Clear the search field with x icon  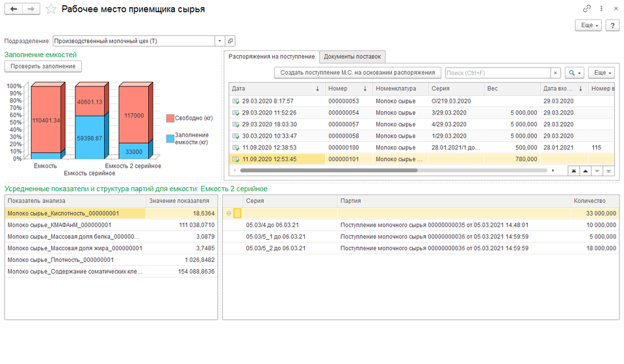[556, 73]
